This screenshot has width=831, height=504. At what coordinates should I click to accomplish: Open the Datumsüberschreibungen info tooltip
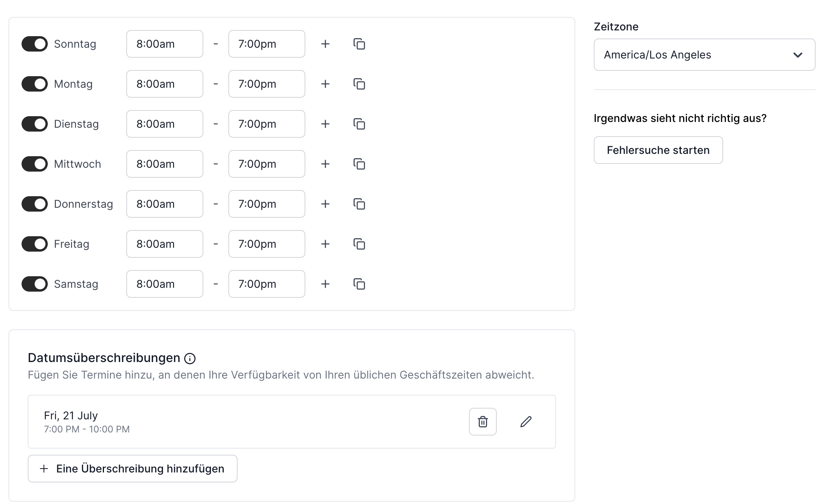pyautogui.click(x=189, y=358)
